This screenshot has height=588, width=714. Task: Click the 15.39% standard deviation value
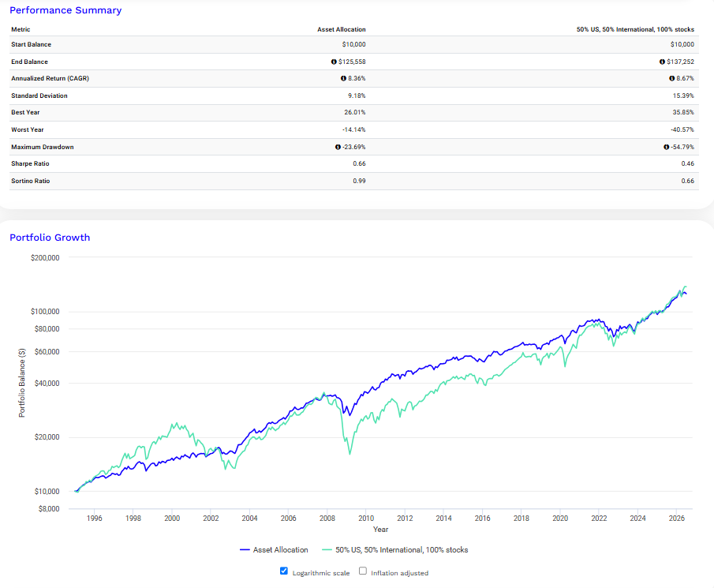(x=683, y=96)
